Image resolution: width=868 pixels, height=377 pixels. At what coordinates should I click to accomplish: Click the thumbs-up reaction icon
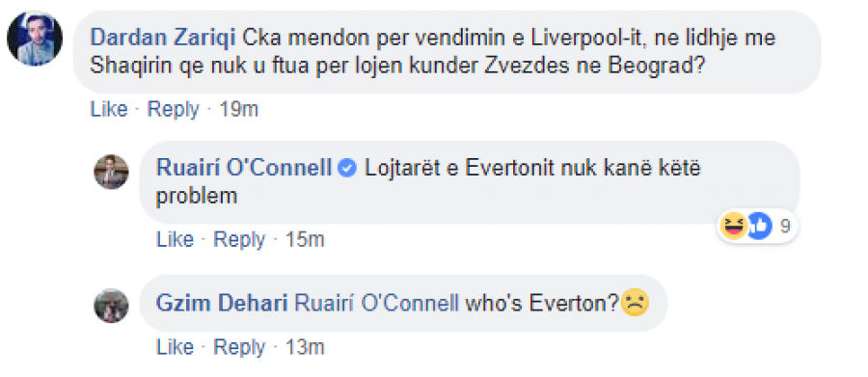759,227
